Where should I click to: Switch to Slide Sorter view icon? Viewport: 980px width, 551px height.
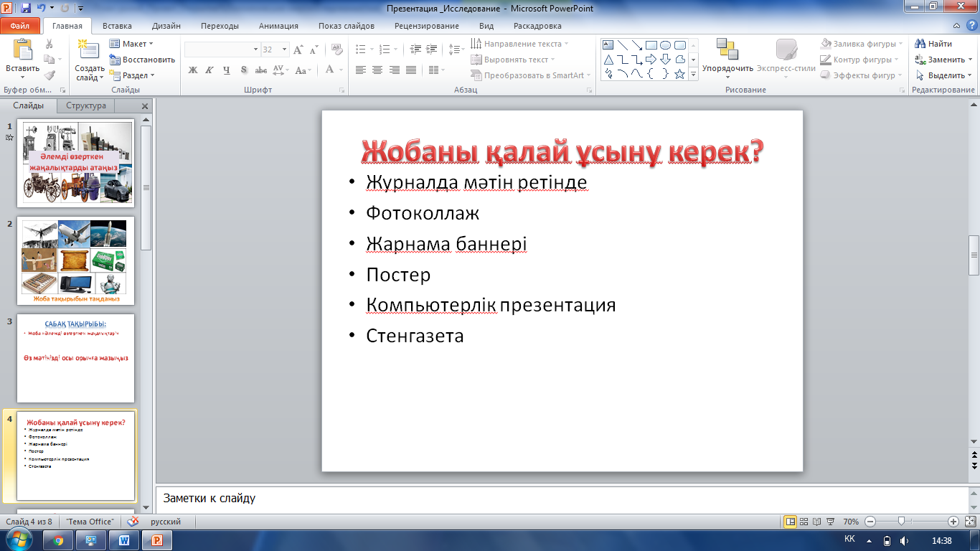[804, 522]
